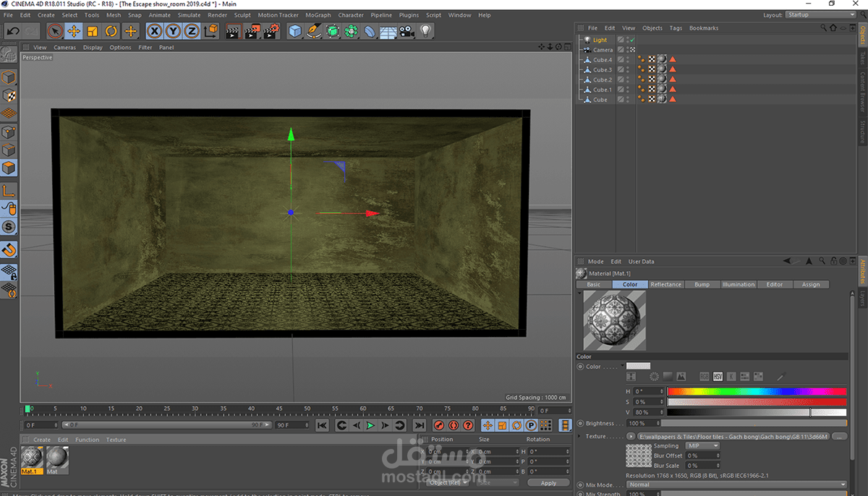The image size is (868, 496).
Task: Activate the Rotate tool in top toolbar
Action: coord(111,30)
